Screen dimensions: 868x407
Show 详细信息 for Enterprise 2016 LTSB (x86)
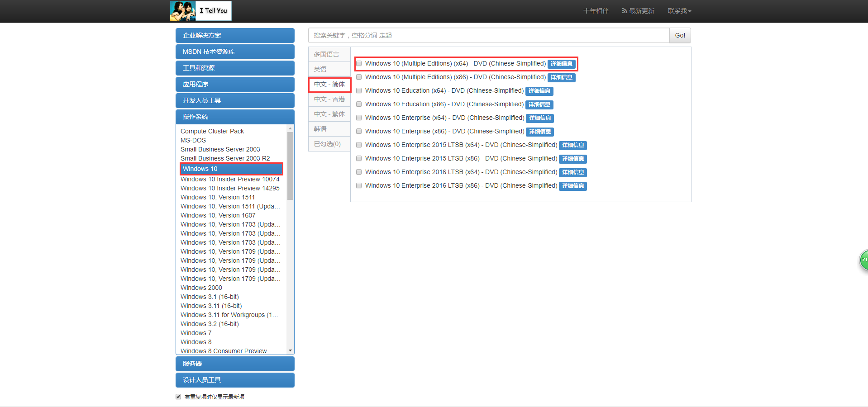tap(573, 186)
